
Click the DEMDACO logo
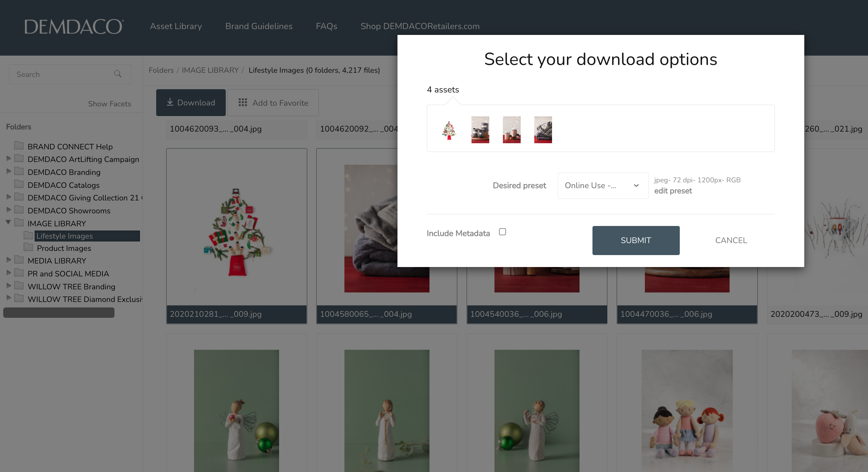[x=74, y=26]
